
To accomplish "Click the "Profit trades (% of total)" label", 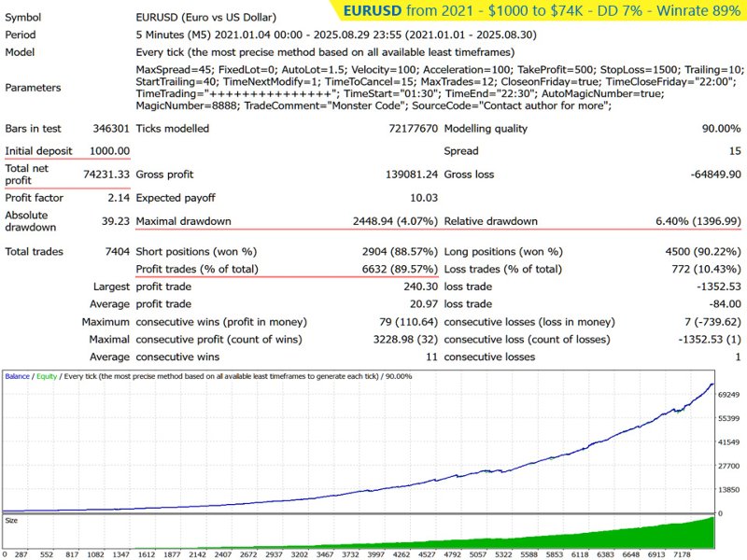I will click(197, 269).
